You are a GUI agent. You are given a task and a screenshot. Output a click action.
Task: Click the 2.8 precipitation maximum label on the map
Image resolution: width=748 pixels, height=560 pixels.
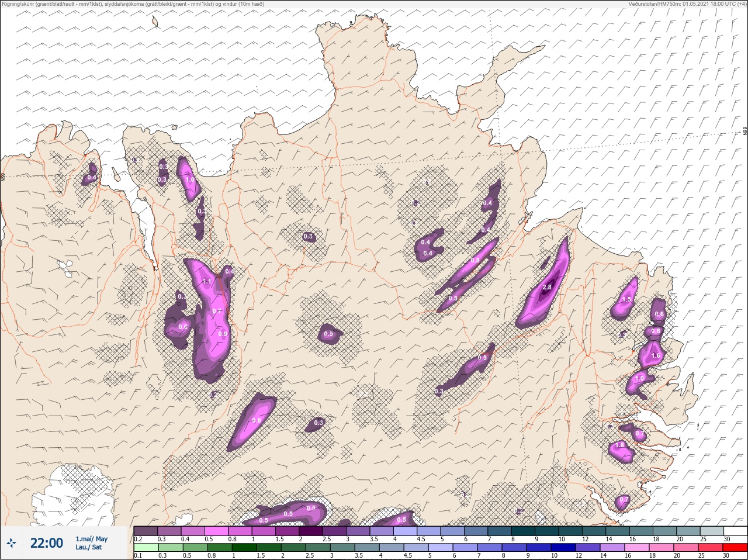(547, 288)
